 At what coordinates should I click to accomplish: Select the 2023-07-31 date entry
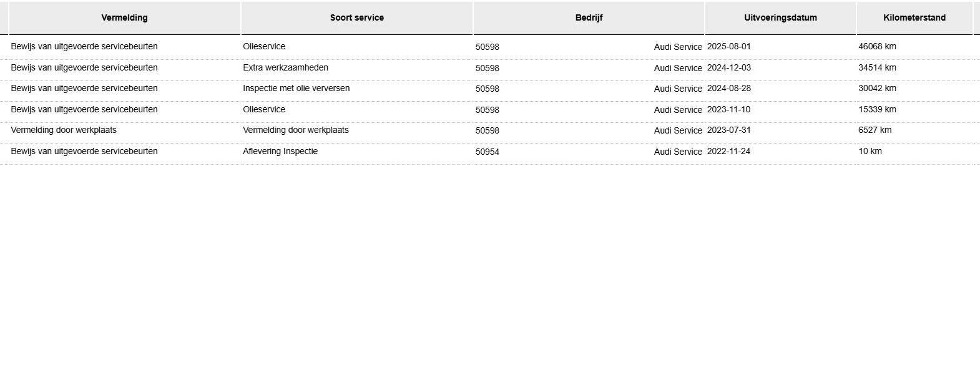[x=728, y=130]
